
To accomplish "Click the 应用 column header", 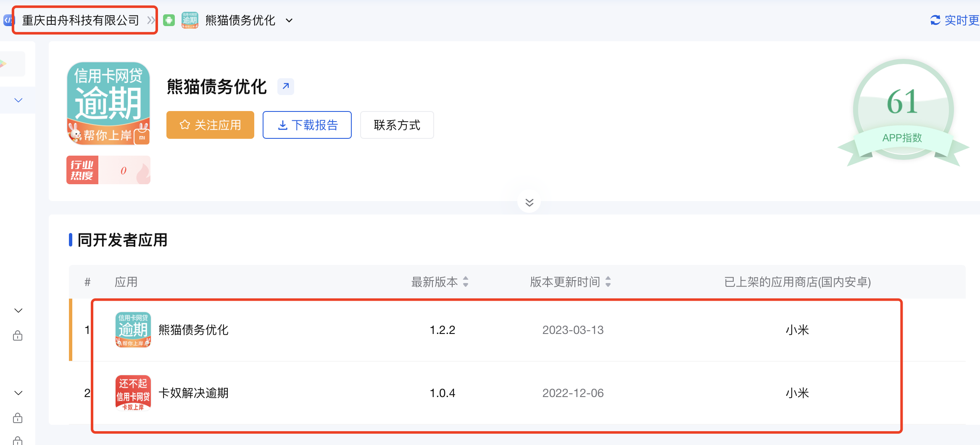I will tap(126, 282).
